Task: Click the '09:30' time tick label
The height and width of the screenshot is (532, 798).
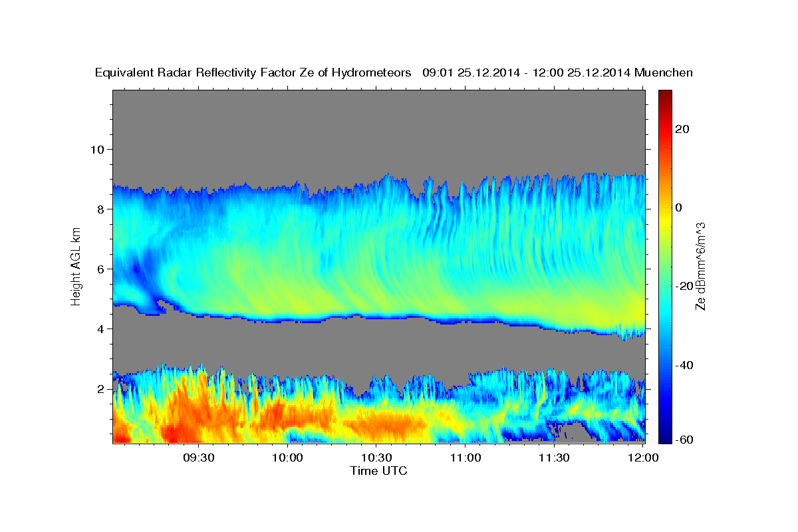Action: click(x=198, y=458)
